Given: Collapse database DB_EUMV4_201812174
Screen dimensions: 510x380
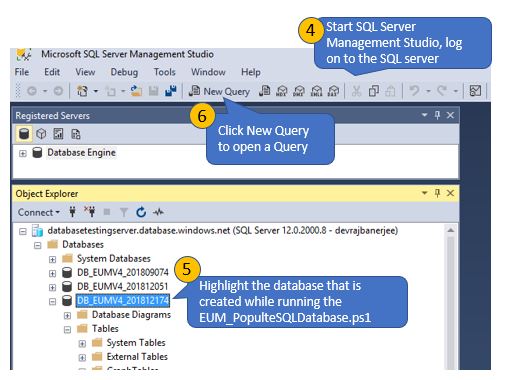Looking at the screenshot, I should pyautogui.click(x=52, y=302).
